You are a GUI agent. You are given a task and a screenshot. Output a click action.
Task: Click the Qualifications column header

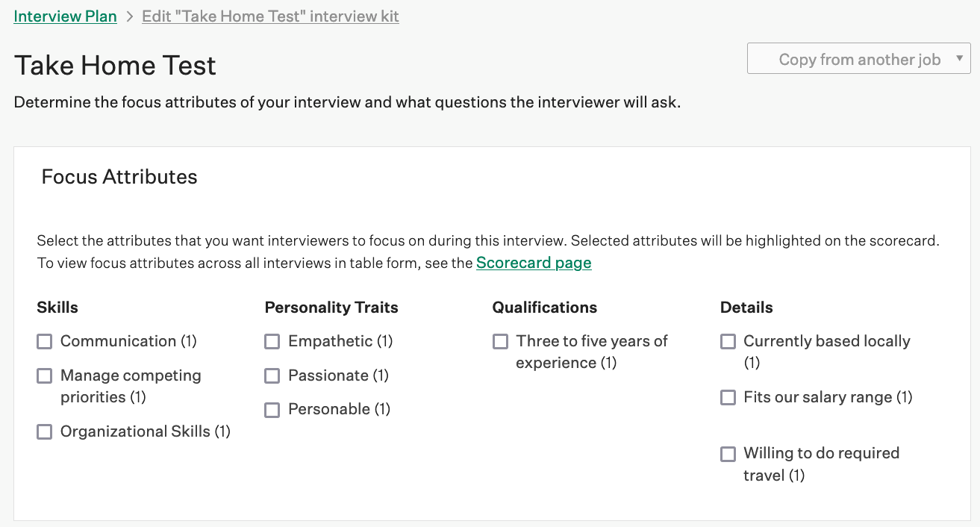(544, 307)
